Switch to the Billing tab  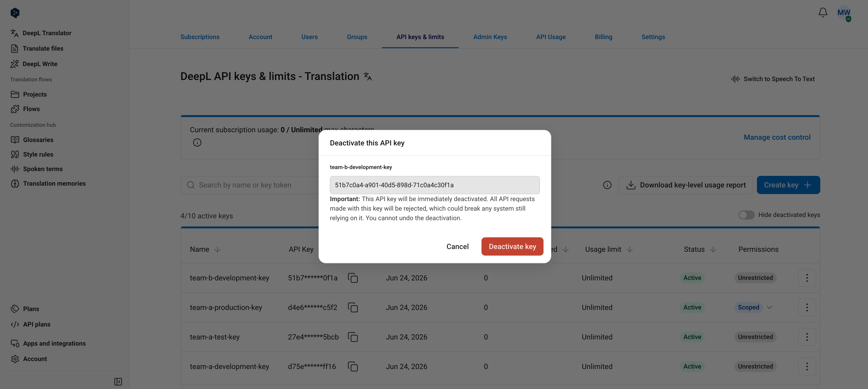click(x=604, y=37)
